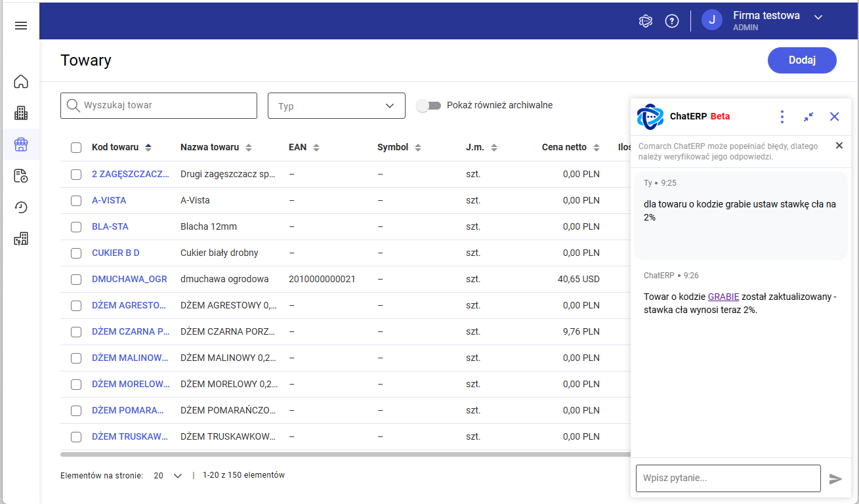
Task: Dismiss the ChatERP error warning notice
Action: point(839,146)
